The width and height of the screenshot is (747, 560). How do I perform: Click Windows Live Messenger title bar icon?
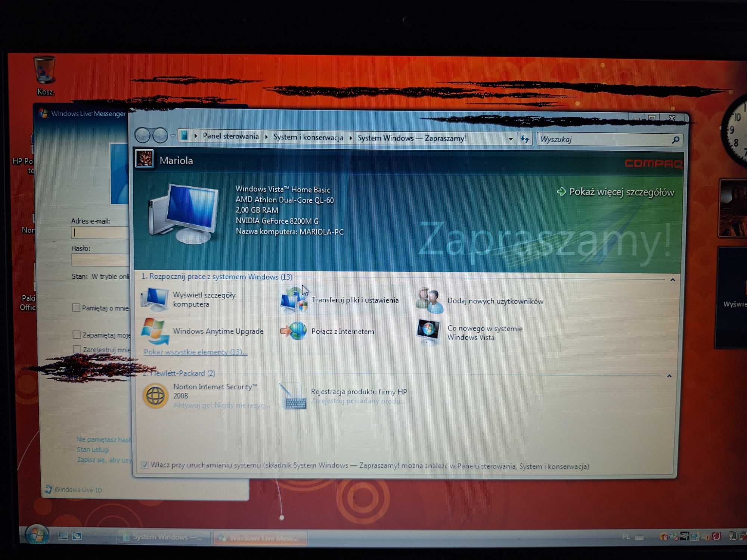(x=43, y=113)
